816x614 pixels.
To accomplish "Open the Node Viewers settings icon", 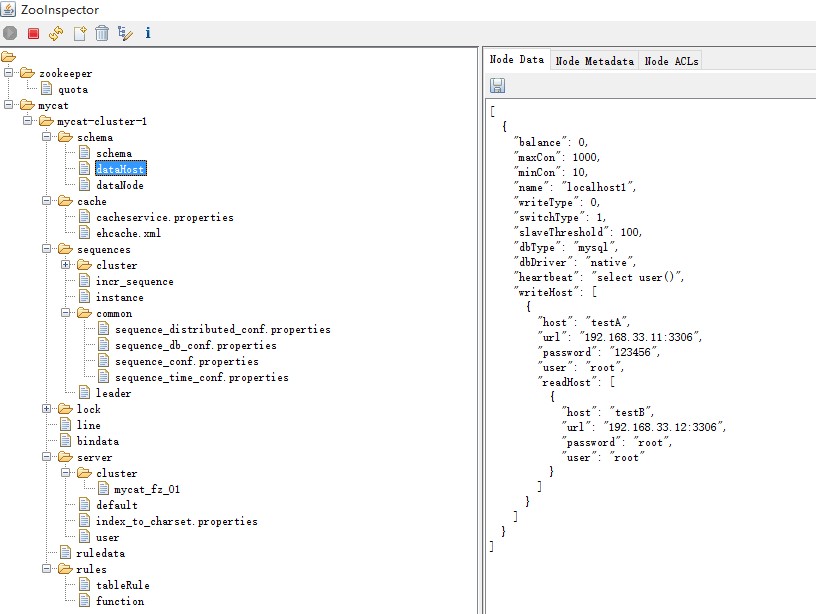I will (x=125, y=33).
